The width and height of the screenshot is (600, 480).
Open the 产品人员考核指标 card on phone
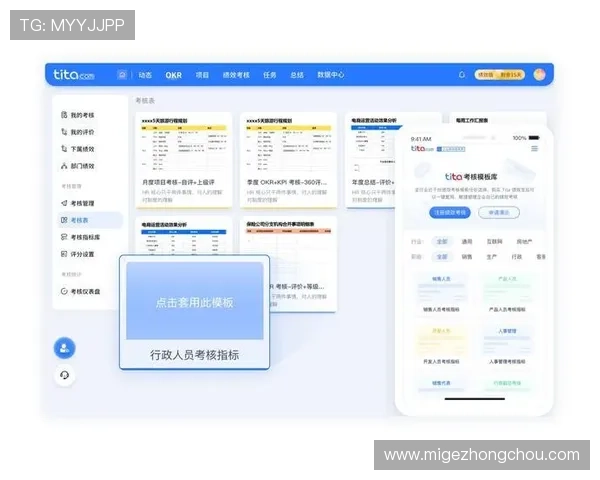(x=507, y=294)
